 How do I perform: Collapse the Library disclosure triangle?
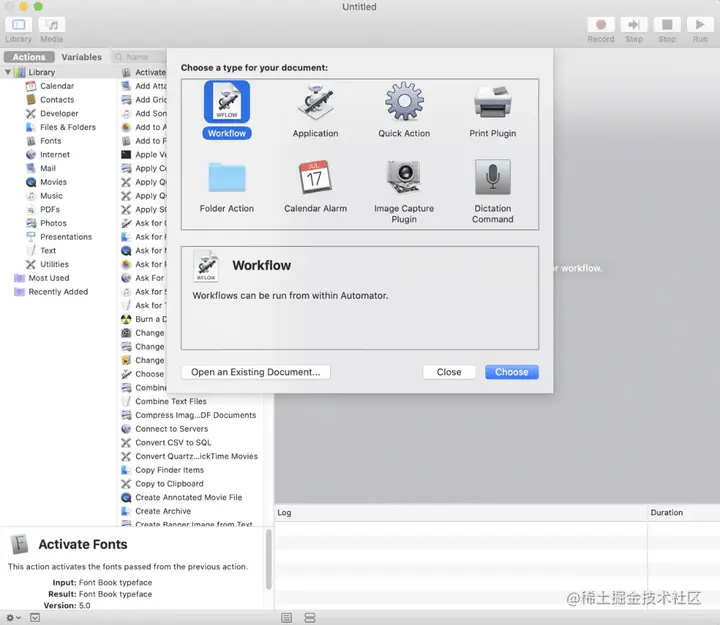click(7, 72)
